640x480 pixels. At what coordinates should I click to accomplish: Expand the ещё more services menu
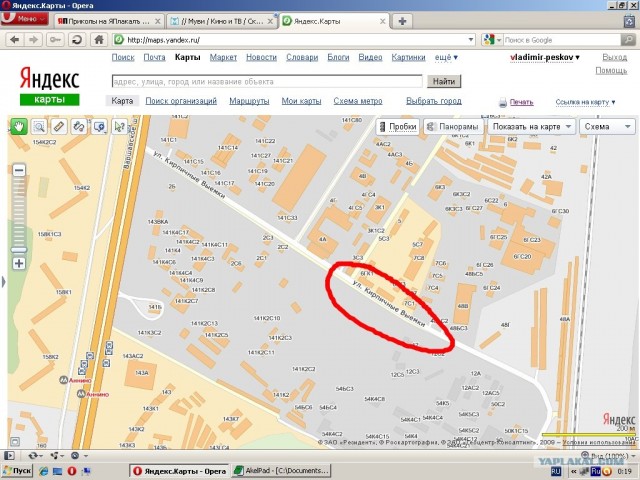click(x=446, y=58)
